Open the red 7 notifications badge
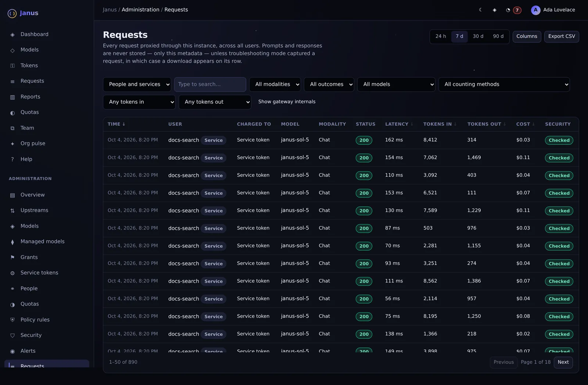 pos(517,10)
